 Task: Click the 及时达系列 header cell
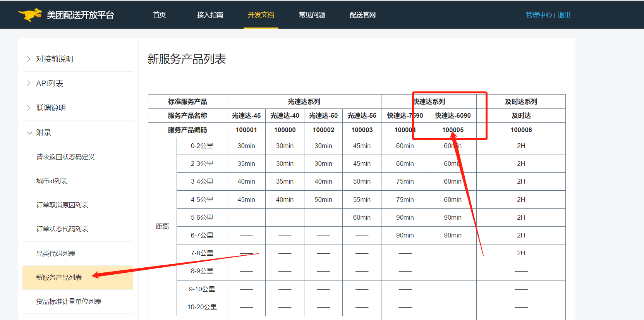coord(521,102)
